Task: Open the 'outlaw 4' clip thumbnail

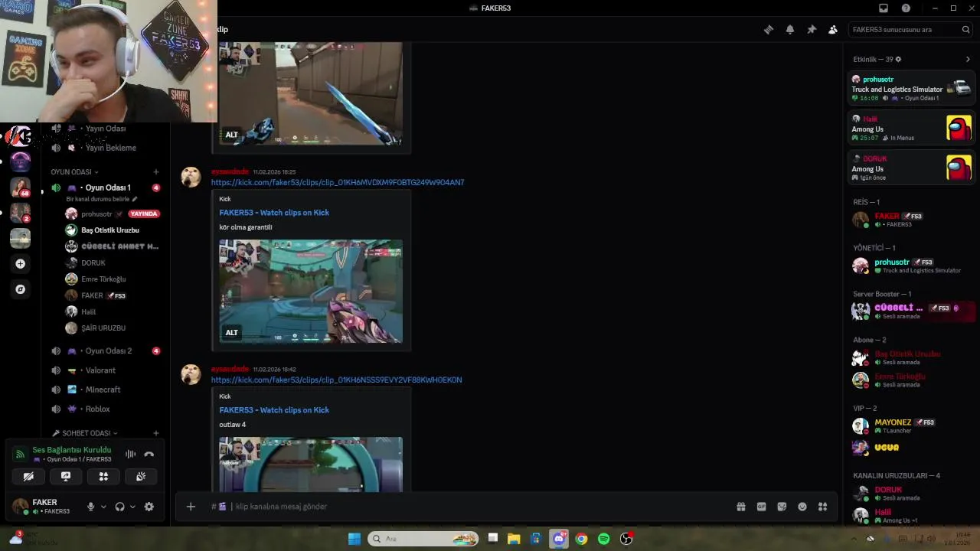Action: pos(311,465)
